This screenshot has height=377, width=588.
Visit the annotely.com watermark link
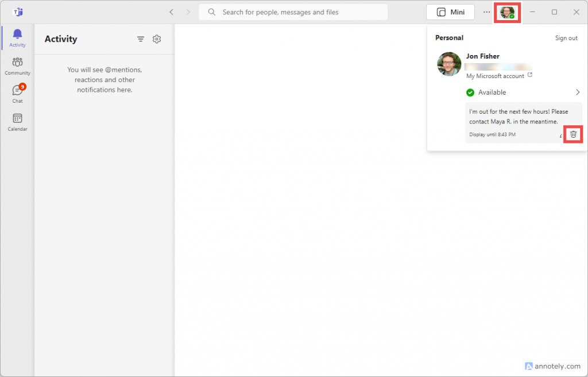[553, 366]
